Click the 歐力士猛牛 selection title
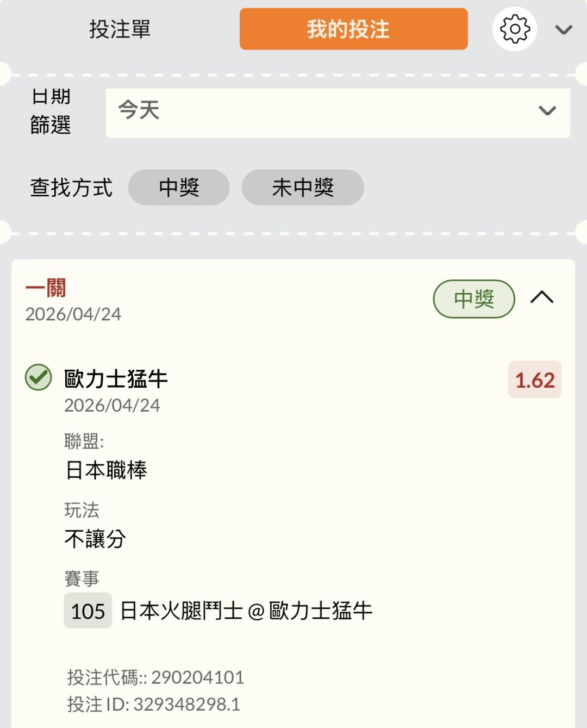The height and width of the screenshot is (728, 587). coord(116,379)
